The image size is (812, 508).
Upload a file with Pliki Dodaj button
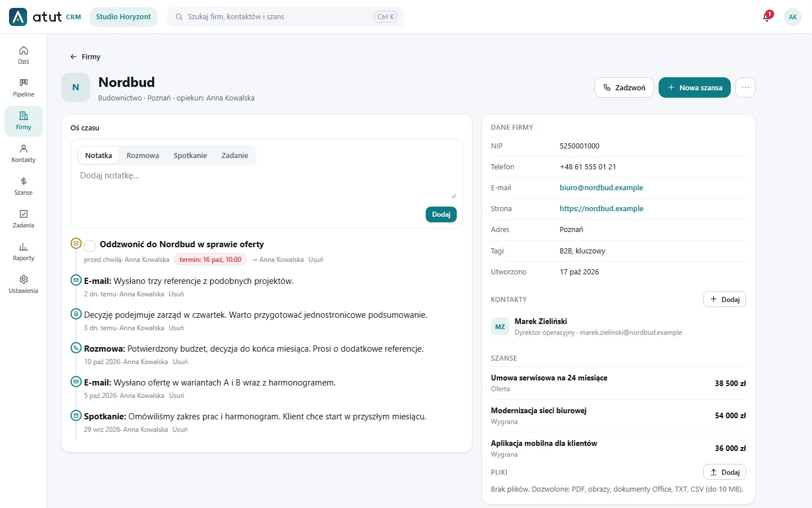725,472
